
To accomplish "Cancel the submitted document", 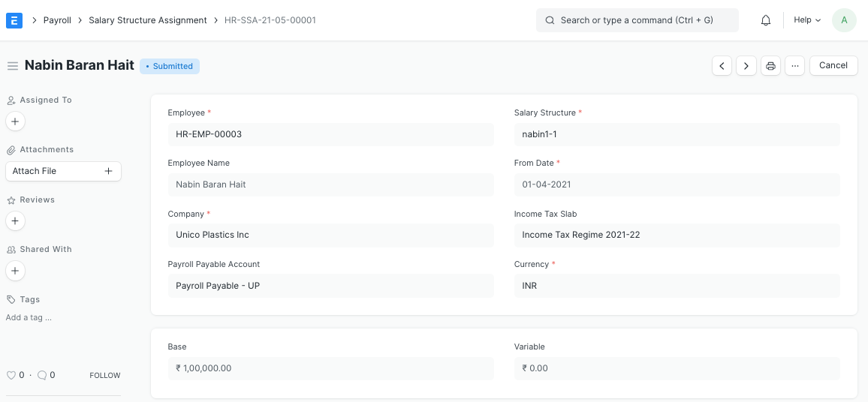I will [x=833, y=65].
